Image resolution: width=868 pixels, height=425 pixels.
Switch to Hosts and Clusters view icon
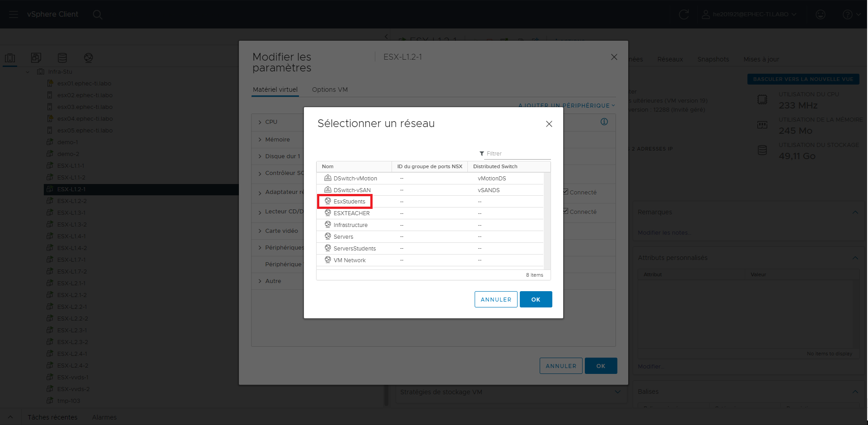(10, 58)
